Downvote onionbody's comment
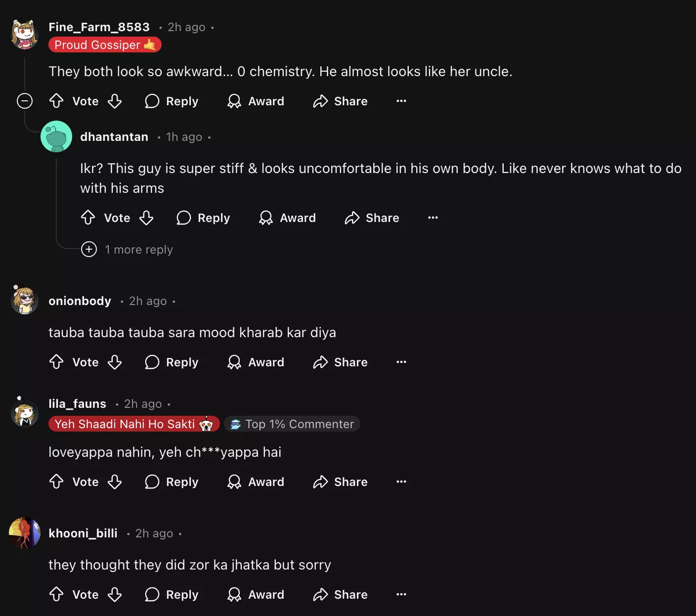The width and height of the screenshot is (696, 616). click(115, 362)
